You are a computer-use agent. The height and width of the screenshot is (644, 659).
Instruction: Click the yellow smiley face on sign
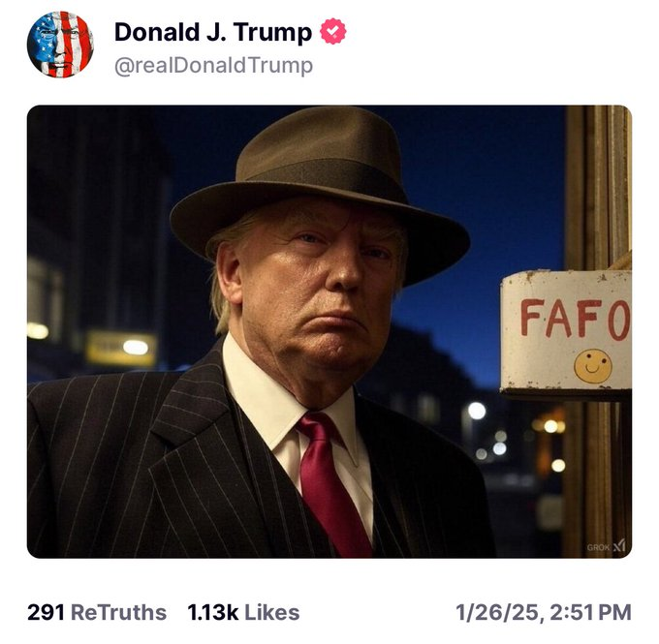pos(593,366)
